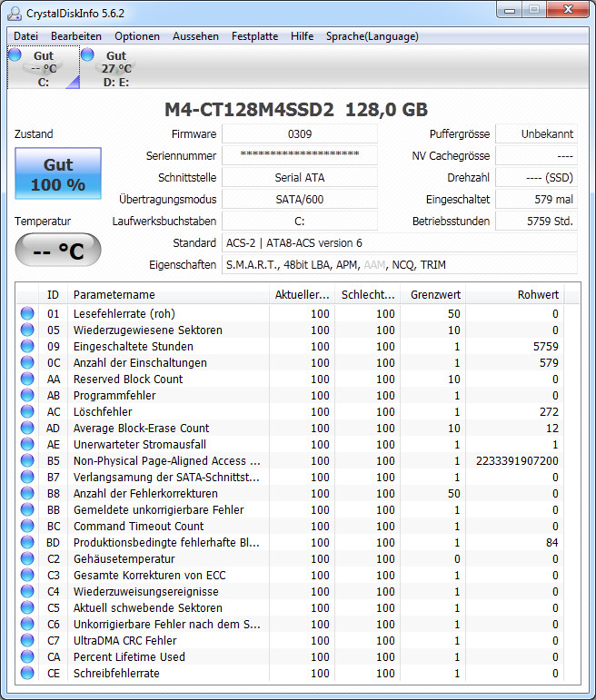Open the Datei menu
The image size is (596, 700).
[26, 36]
